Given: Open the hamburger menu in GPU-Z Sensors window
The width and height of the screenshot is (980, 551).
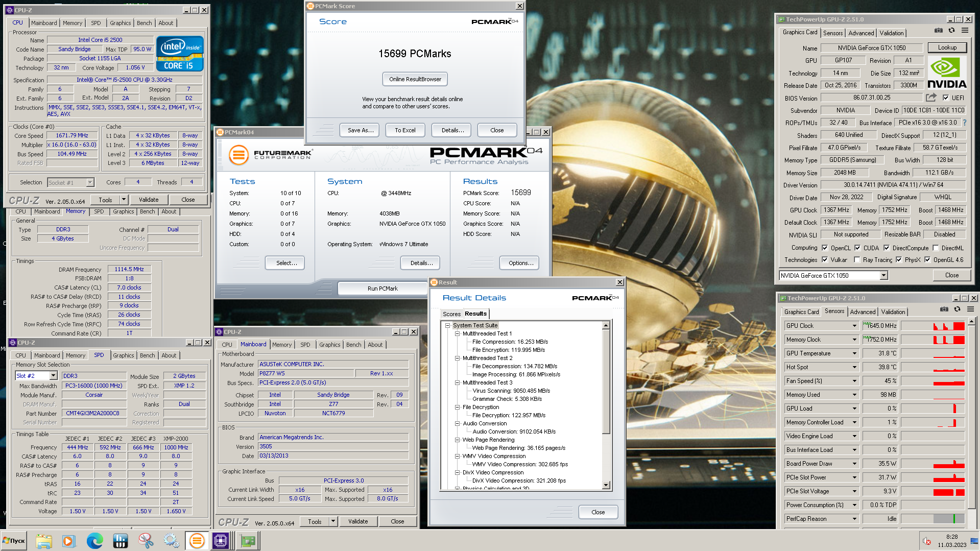Looking at the screenshot, I should [970, 309].
